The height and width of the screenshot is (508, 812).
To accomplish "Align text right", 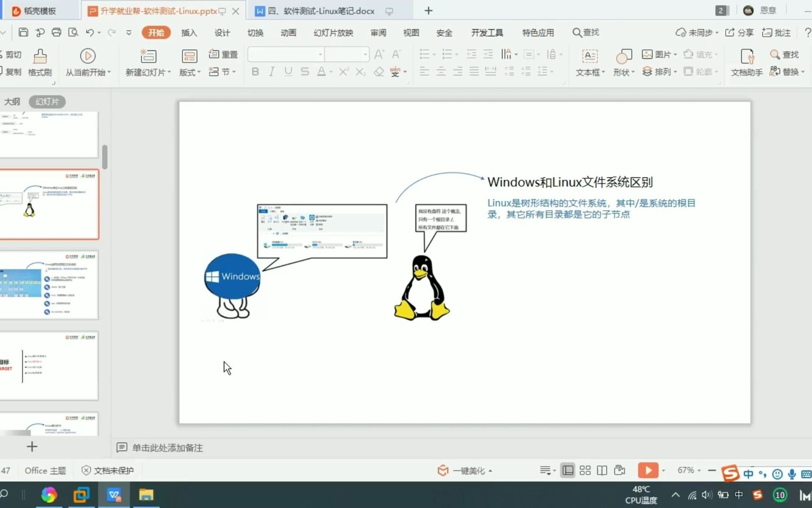I will click(457, 71).
